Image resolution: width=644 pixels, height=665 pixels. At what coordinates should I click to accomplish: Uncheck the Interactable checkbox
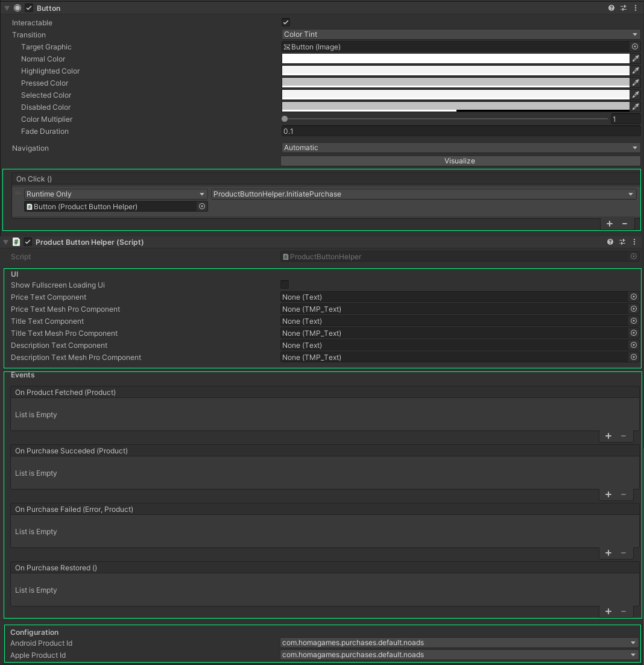point(285,22)
